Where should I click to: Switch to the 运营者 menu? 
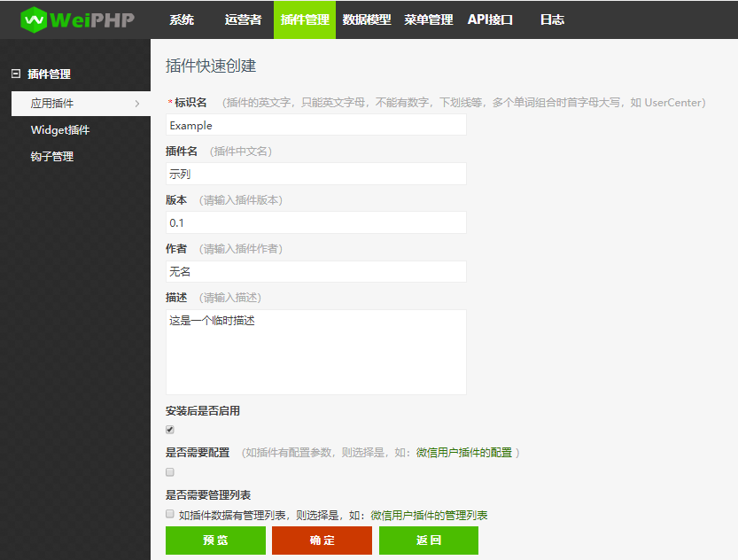click(241, 19)
